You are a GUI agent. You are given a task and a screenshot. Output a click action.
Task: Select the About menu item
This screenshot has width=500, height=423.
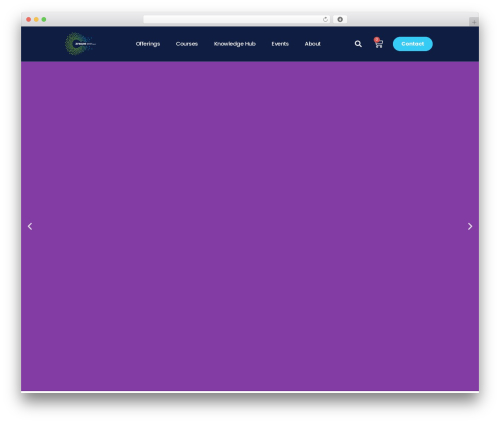(x=312, y=44)
